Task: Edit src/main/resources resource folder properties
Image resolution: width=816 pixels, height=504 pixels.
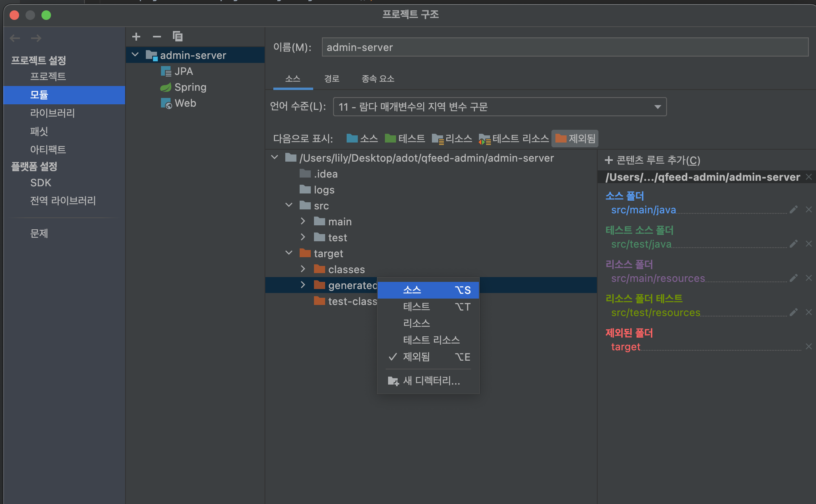Action: coord(793,278)
